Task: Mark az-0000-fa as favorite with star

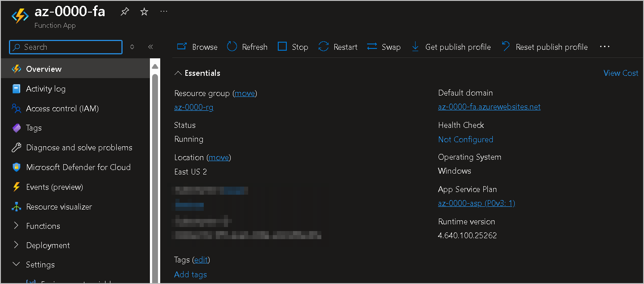Action: tap(144, 12)
